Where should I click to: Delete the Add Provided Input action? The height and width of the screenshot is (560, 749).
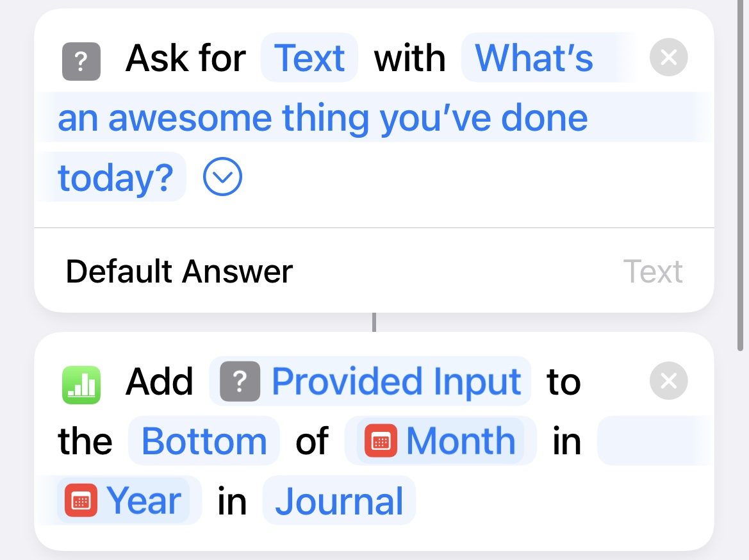(668, 381)
